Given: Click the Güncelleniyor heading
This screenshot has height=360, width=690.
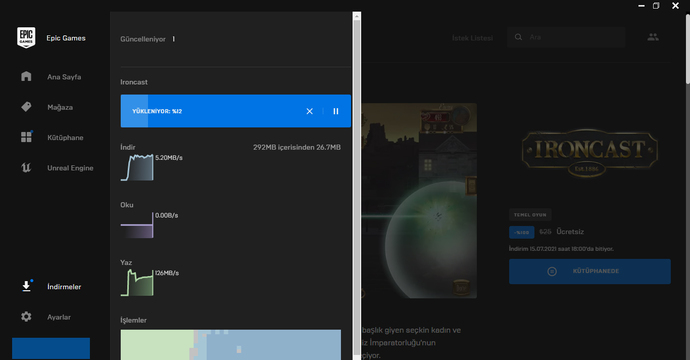Looking at the screenshot, I should coord(143,39).
